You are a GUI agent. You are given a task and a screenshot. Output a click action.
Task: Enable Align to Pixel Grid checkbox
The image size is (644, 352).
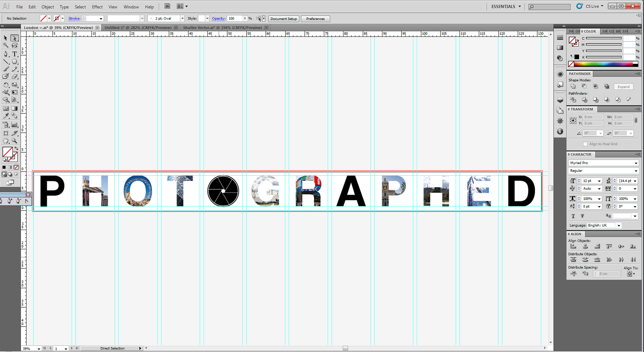[x=585, y=144]
